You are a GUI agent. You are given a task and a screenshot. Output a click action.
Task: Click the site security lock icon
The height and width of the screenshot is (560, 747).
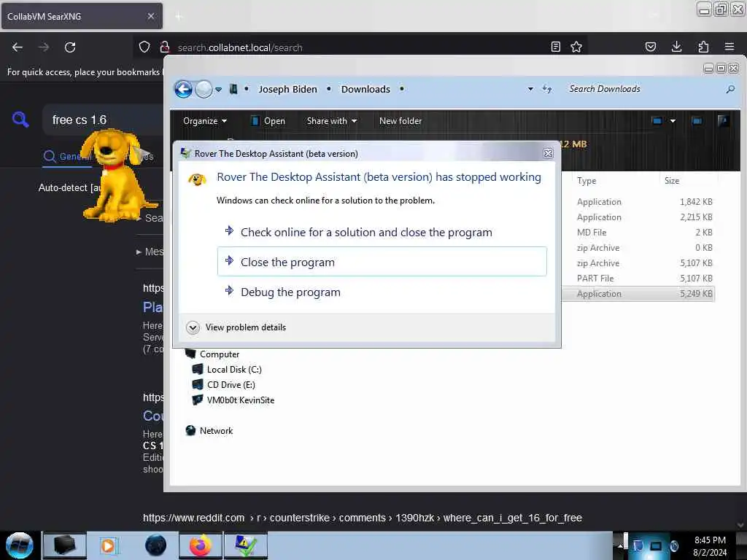pyautogui.click(x=165, y=47)
